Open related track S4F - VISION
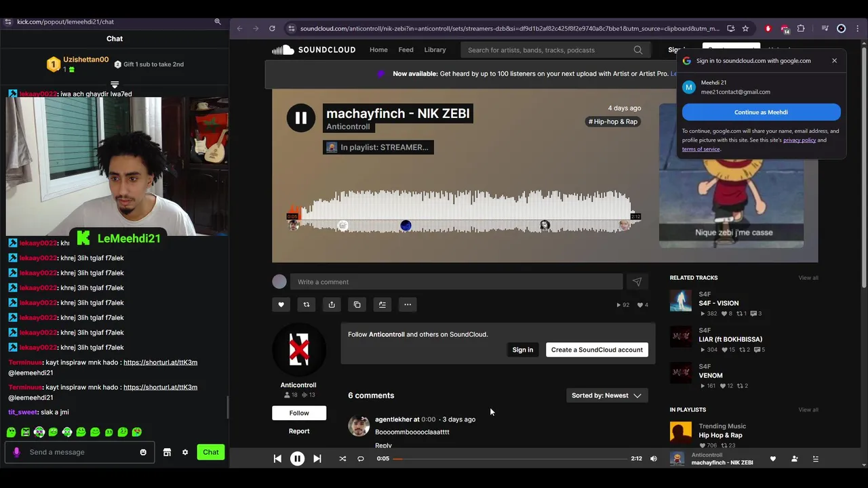This screenshot has height=488, width=868. [x=719, y=304]
